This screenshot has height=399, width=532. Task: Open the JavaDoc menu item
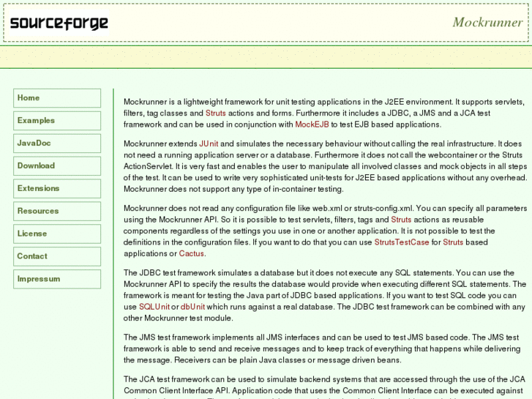(x=57, y=143)
